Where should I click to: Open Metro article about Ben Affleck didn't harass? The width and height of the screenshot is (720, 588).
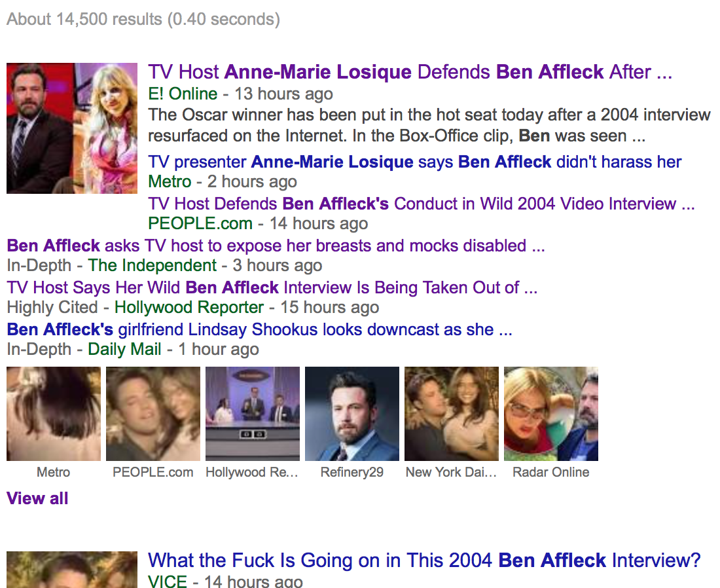point(414,162)
